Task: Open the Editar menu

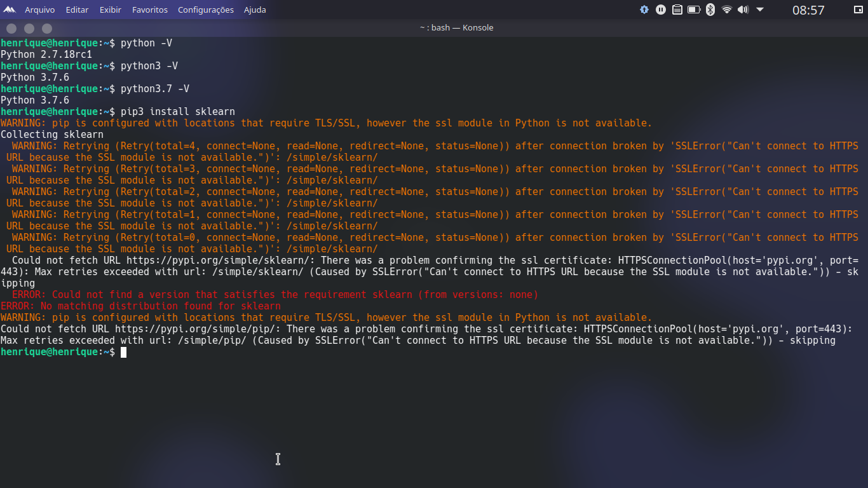Action: click(x=77, y=10)
